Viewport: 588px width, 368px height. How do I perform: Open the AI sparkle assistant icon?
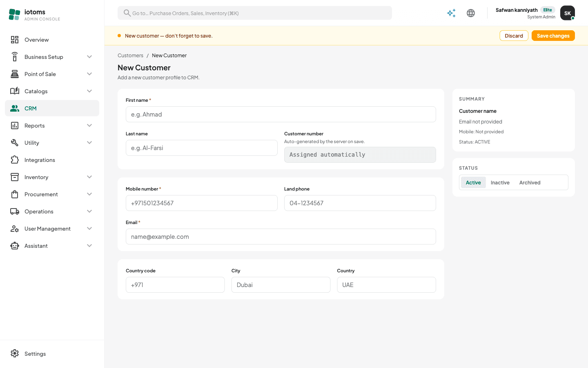pos(451,13)
